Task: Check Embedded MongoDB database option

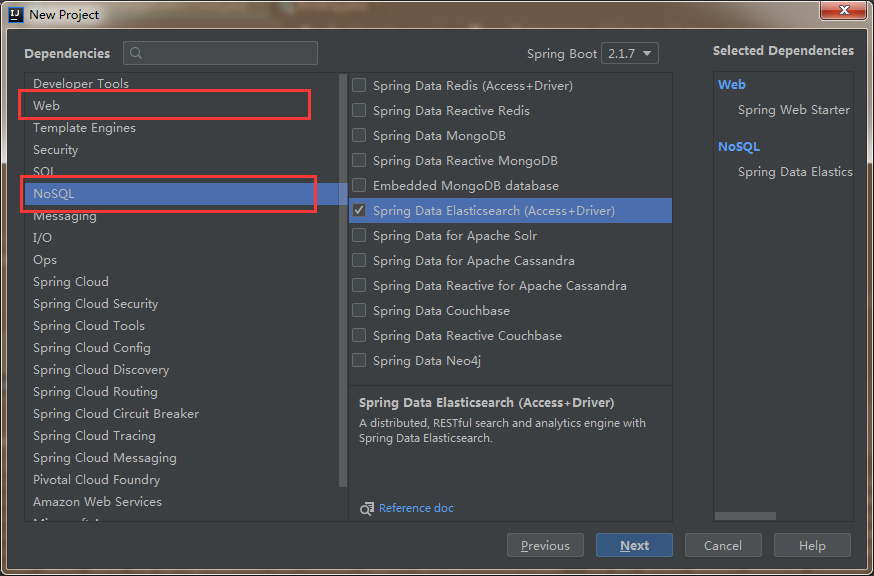Action: pyautogui.click(x=359, y=185)
